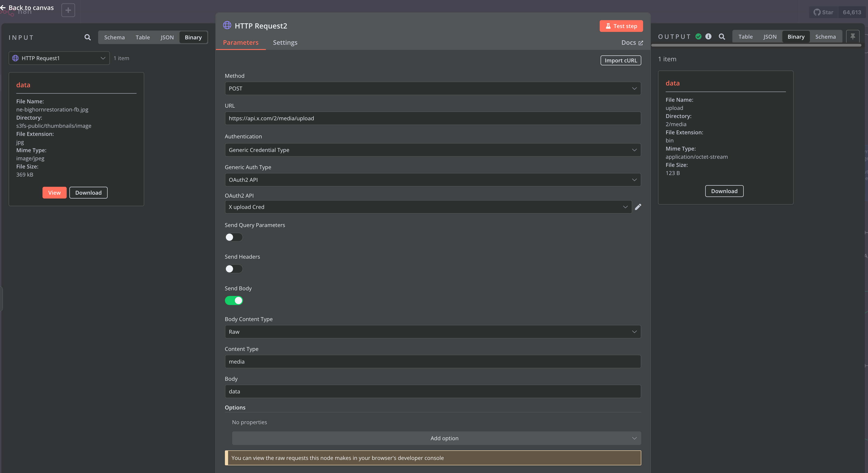868x473 pixels.
Task: Click the URL input field
Action: [433, 118]
